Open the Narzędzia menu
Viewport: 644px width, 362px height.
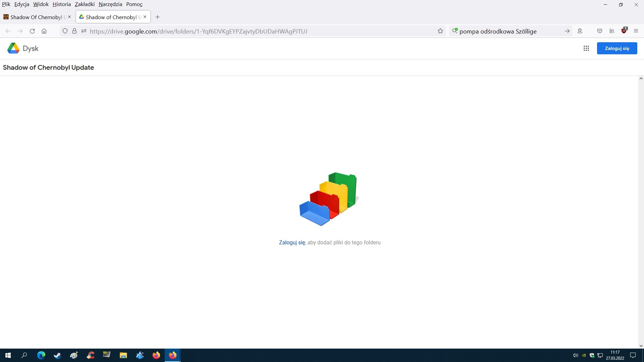[110, 4]
